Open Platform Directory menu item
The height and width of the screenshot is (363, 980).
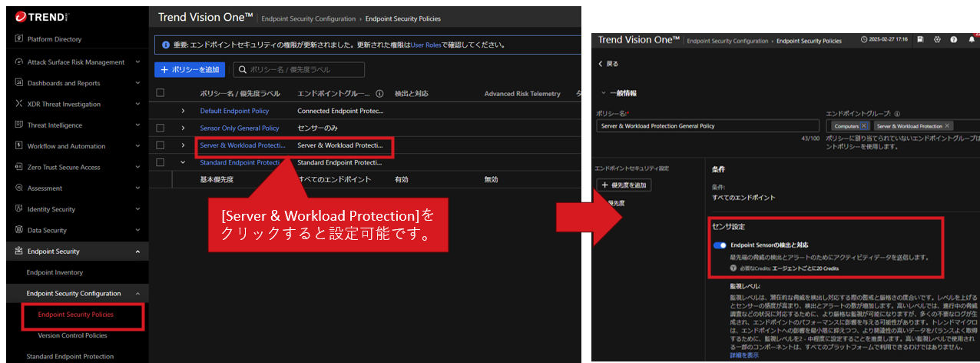54,39
